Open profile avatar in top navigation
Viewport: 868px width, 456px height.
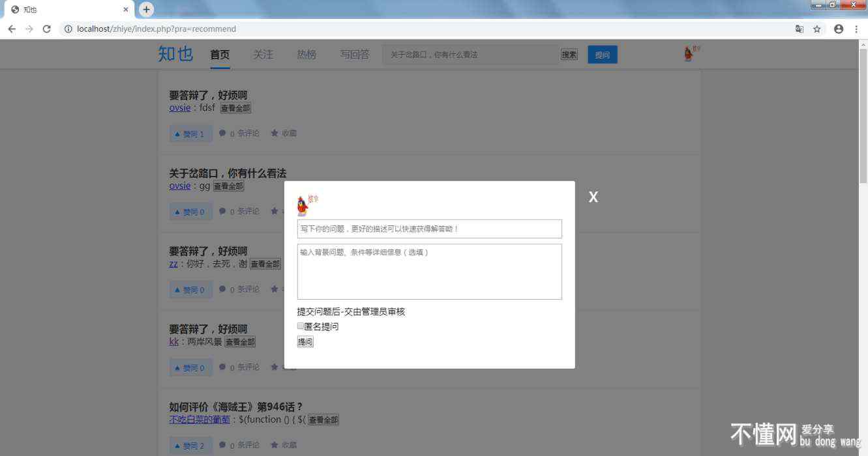689,54
